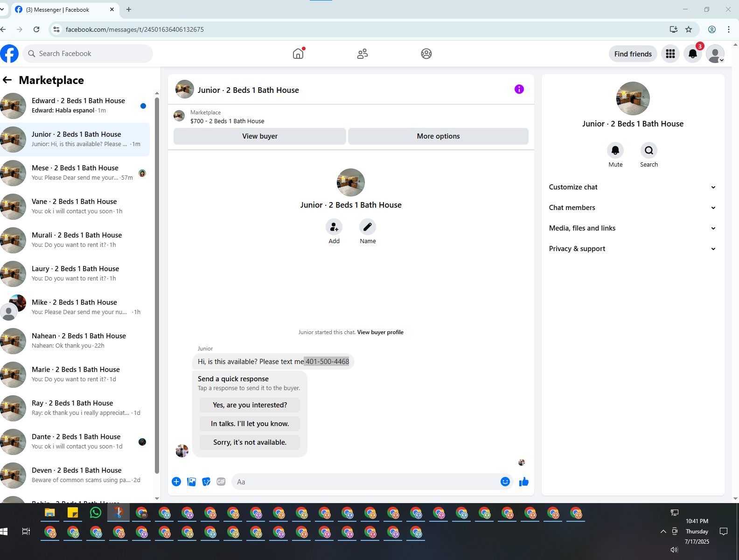Expand Media, files and links section

pyautogui.click(x=633, y=228)
